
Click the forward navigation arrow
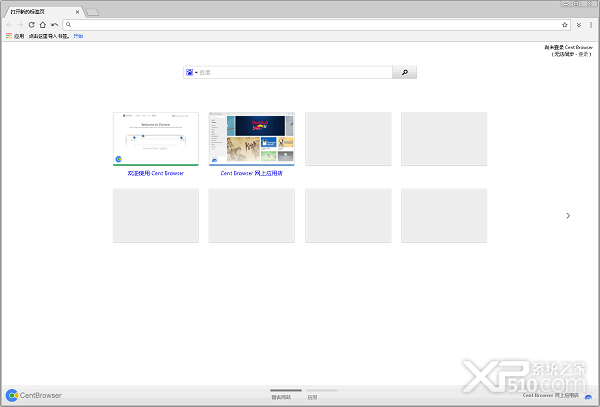click(x=20, y=25)
